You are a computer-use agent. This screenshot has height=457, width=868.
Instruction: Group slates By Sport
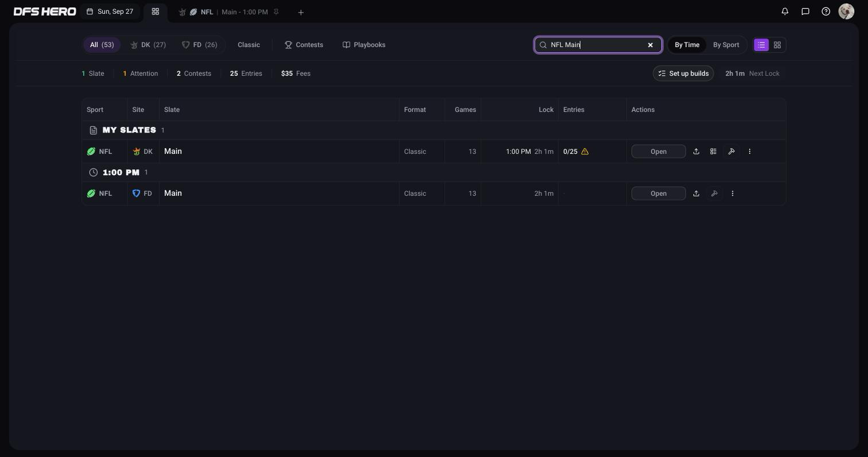pyautogui.click(x=726, y=45)
